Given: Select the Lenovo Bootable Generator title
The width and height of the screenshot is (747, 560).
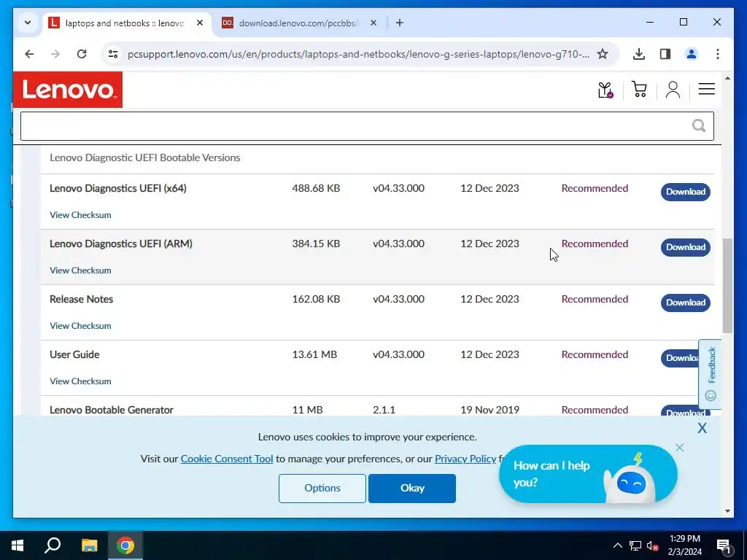Looking at the screenshot, I should coord(112,410).
